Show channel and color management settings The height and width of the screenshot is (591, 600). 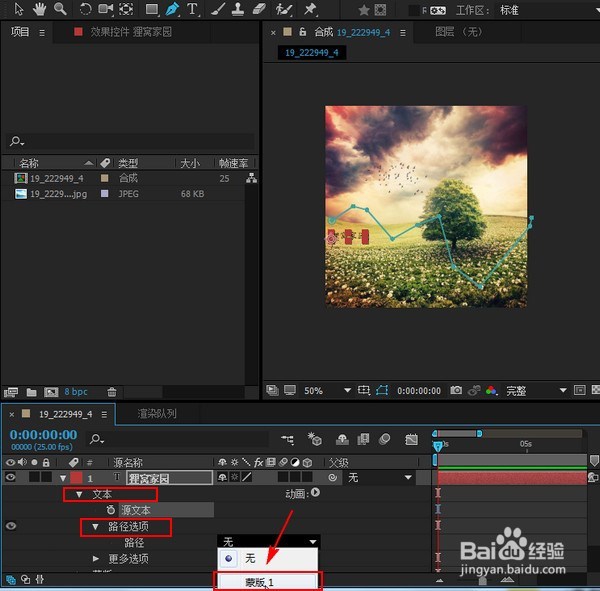point(491,391)
